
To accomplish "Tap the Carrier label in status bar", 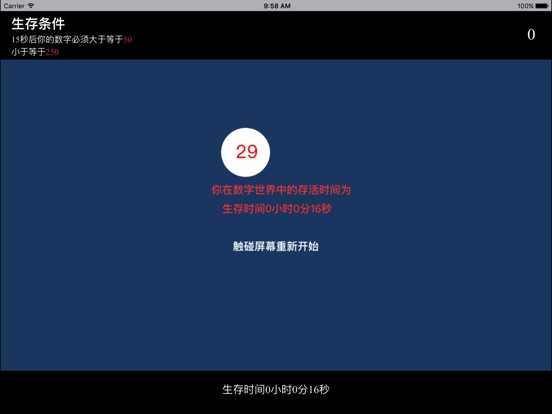I will click(x=14, y=6).
